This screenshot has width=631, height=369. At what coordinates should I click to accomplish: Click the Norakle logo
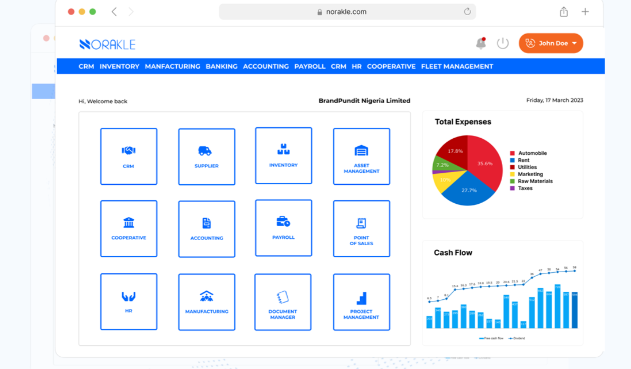(x=107, y=44)
